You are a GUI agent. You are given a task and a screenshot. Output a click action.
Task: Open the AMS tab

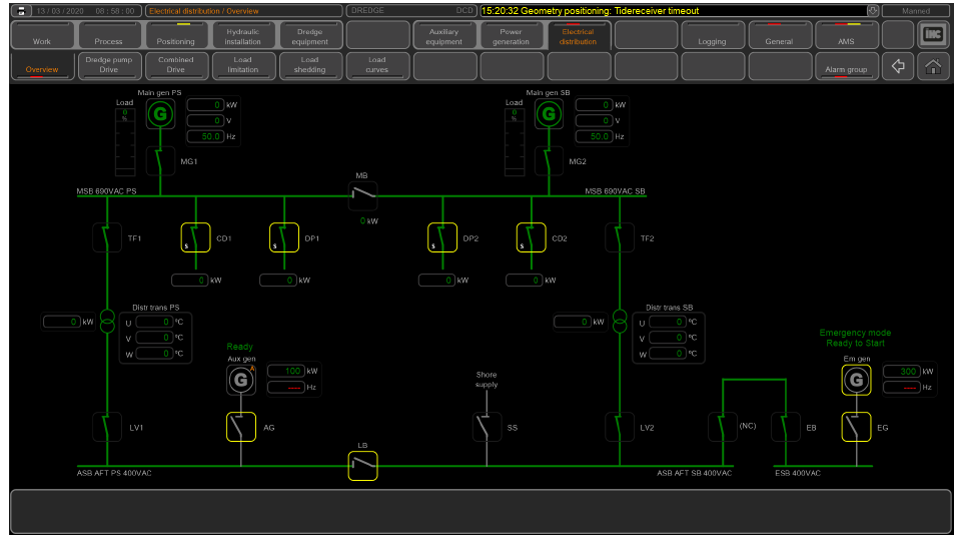pyautogui.click(x=847, y=35)
